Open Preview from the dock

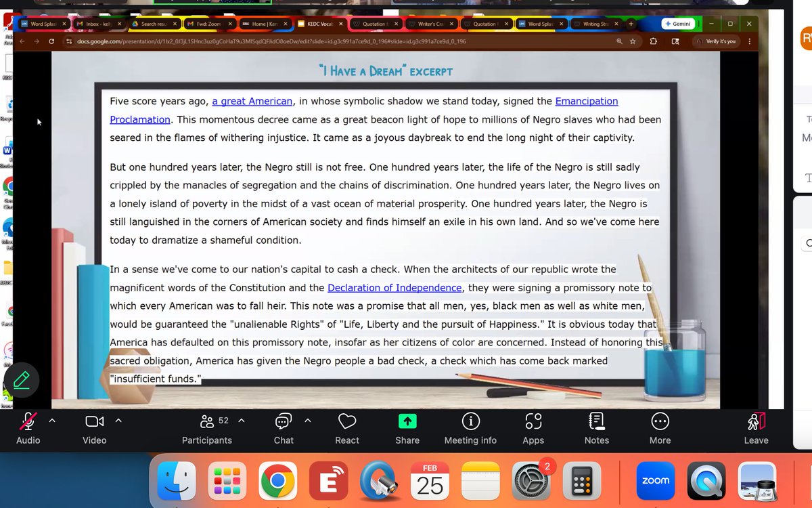pos(757,480)
